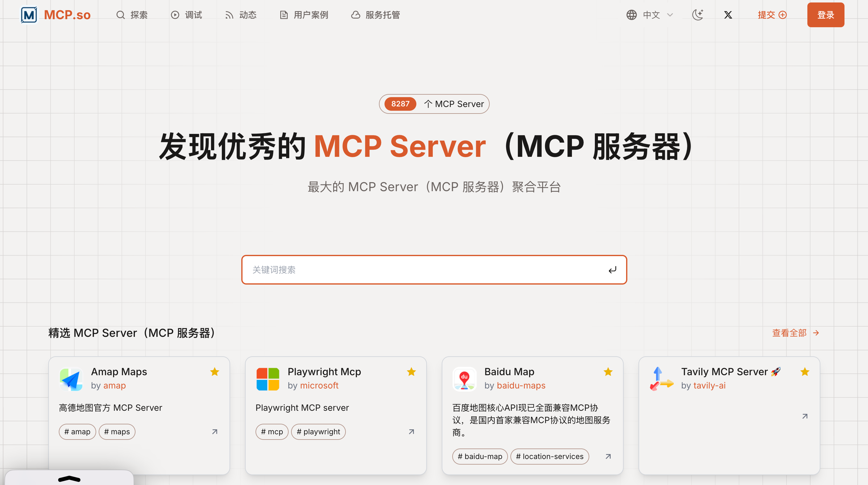Open the microsoft author link

(319, 385)
